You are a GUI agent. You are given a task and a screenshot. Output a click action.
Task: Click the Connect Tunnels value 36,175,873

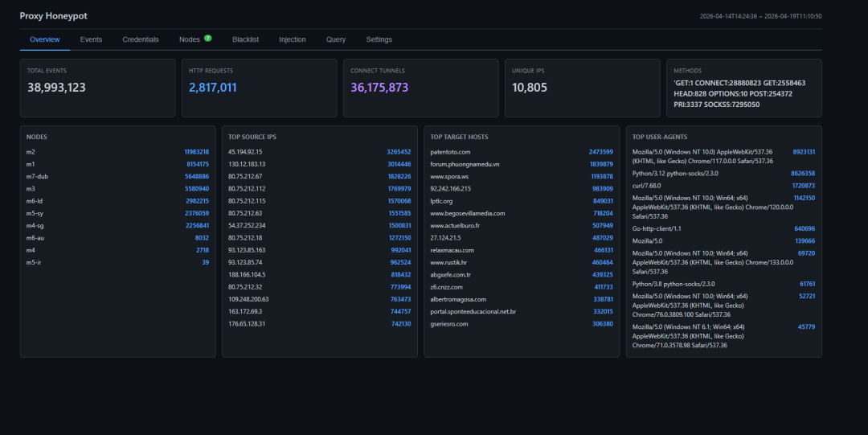point(379,88)
